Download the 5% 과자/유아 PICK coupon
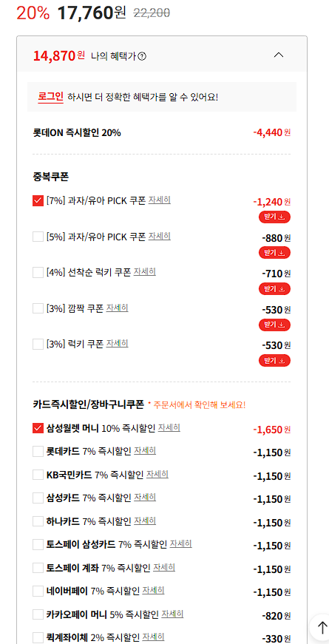Viewport: 329px width, 644px height. pos(274,253)
